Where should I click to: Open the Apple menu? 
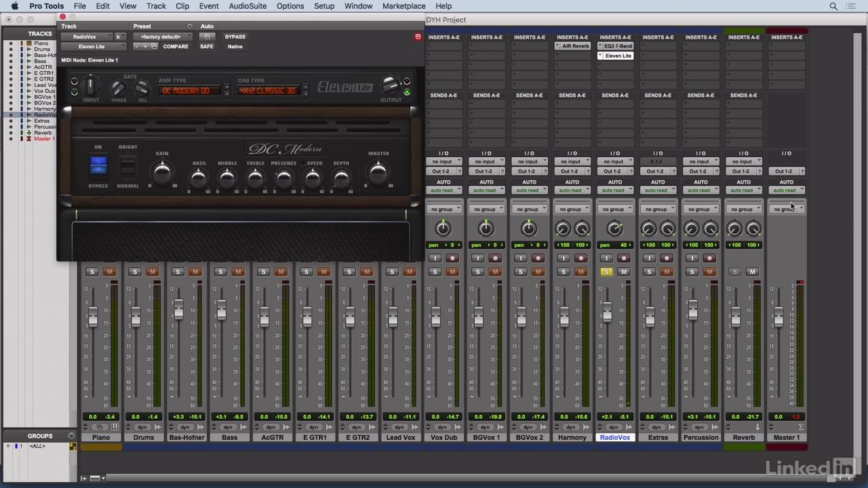[14, 6]
